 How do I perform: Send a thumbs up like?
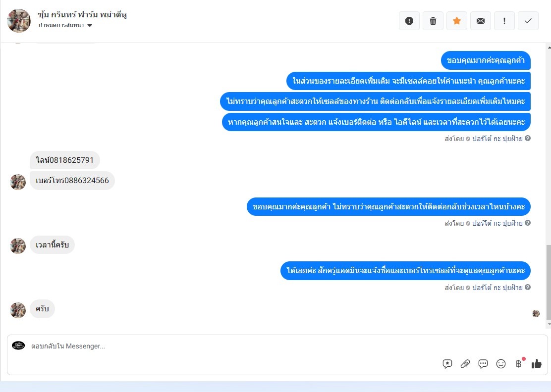(x=536, y=364)
